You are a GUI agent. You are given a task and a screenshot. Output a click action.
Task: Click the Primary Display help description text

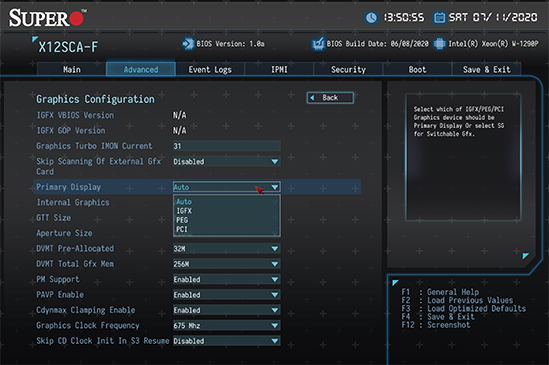[x=459, y=122]
